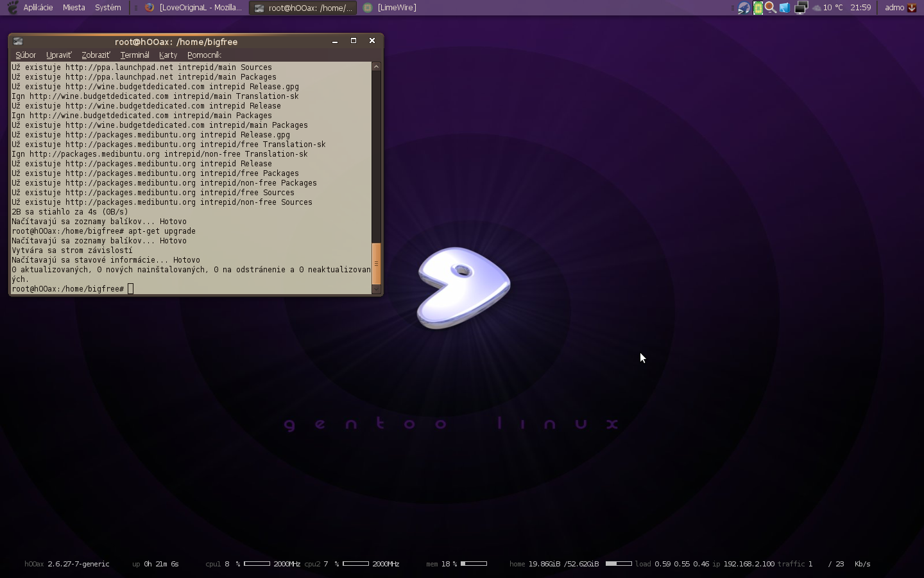Click the terminal scrollbar up arrow

377,67
